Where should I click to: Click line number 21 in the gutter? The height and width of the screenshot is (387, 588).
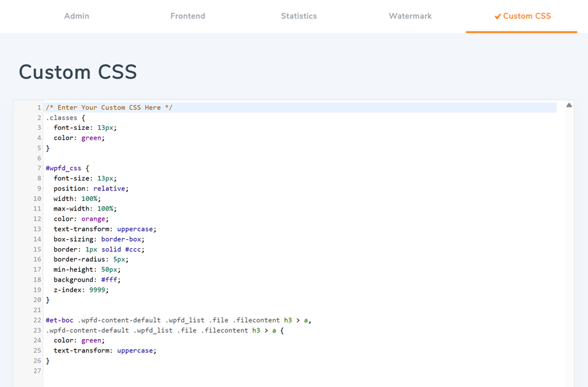pyautogui.click(x=37, y=310)
